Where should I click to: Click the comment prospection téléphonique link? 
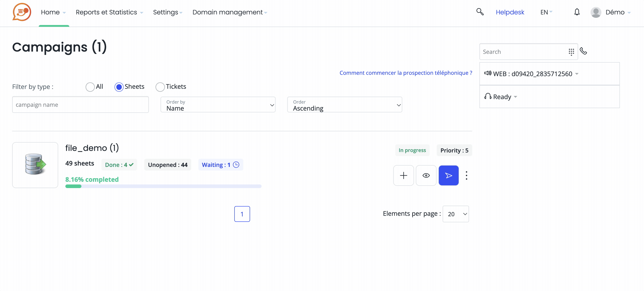406,73
